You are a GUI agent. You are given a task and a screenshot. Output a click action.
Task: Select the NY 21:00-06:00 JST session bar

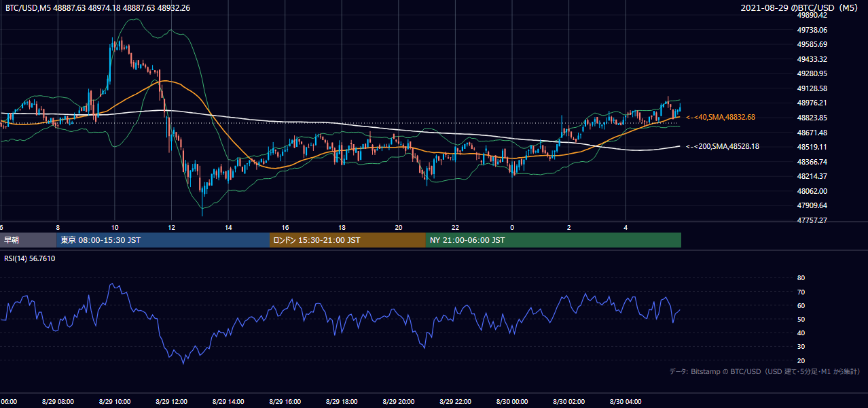pos(554,240)
